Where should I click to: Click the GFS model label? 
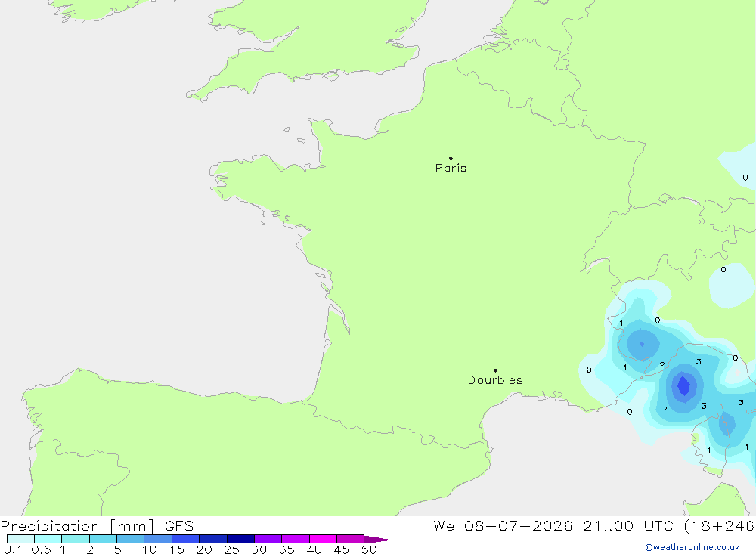coord(179,525)
